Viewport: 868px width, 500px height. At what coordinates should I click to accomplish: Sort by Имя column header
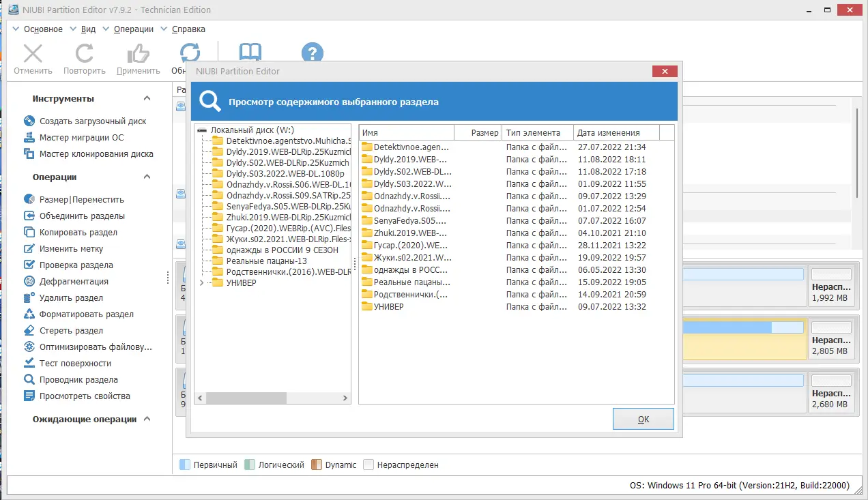pyautogui.click(x=407, y=133)
